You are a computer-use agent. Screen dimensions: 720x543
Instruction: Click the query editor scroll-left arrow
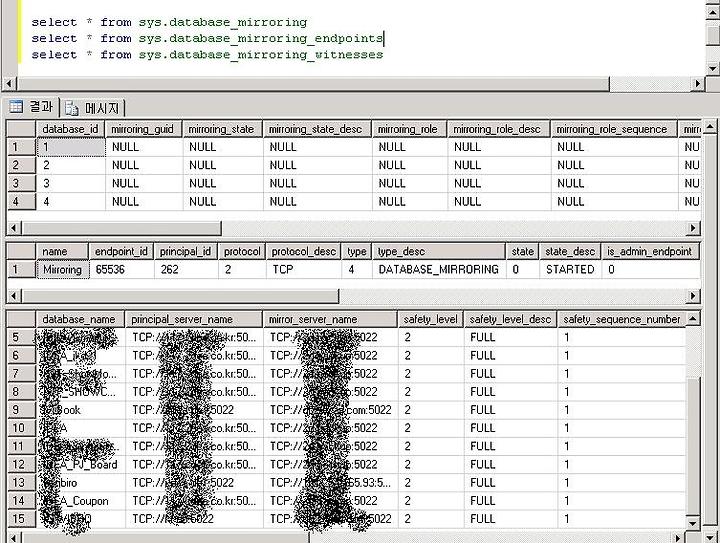coord(9,84)
